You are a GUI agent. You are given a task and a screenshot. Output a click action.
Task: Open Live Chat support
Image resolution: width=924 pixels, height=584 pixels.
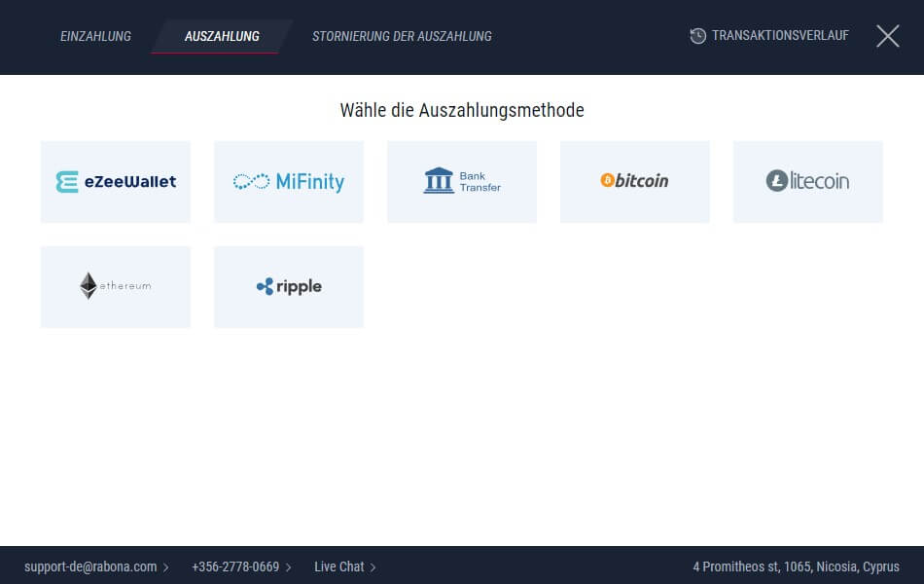pyautogui.click(x=338, y=566)
